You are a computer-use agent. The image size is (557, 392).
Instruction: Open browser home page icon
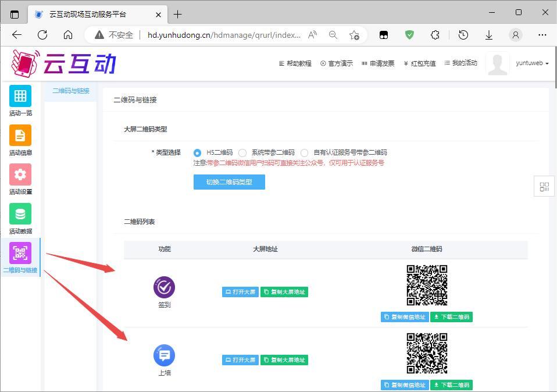(68, 35)
